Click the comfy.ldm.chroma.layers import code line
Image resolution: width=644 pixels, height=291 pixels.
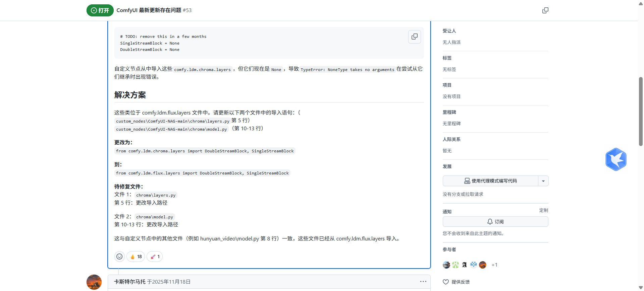(x=205, y=151)
